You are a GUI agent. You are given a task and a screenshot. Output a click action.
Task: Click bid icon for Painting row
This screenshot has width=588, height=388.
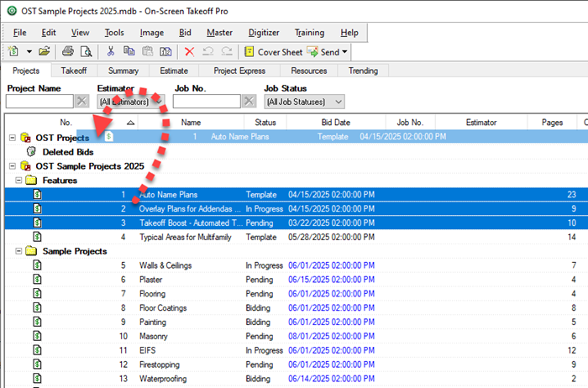[x=37, y=322]
